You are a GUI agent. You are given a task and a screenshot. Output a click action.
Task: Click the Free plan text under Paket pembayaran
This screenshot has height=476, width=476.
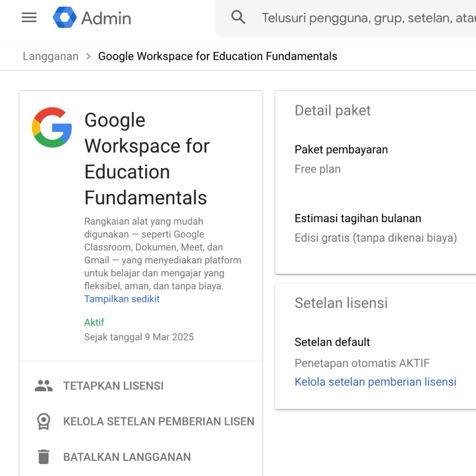(x=317, y=169)
